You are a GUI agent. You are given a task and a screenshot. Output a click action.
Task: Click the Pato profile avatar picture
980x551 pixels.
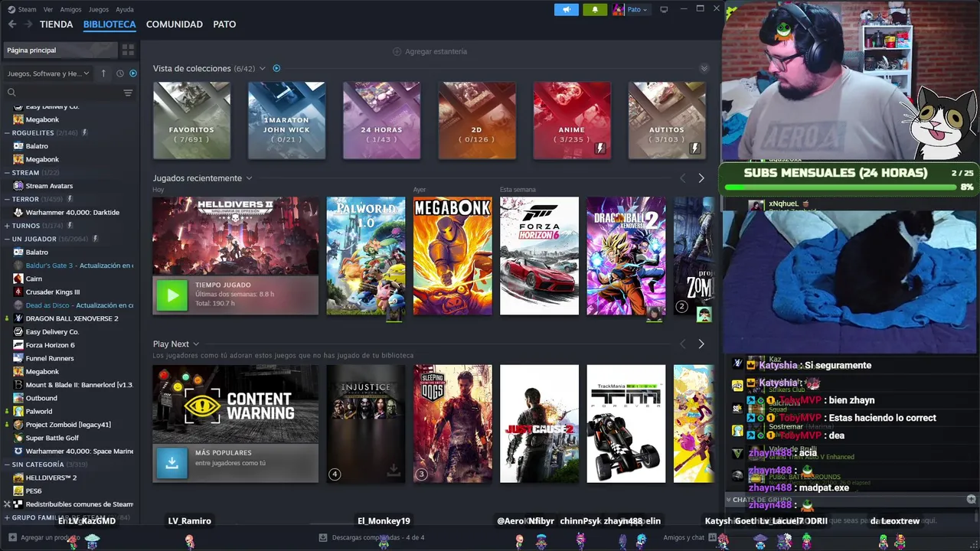618,9
